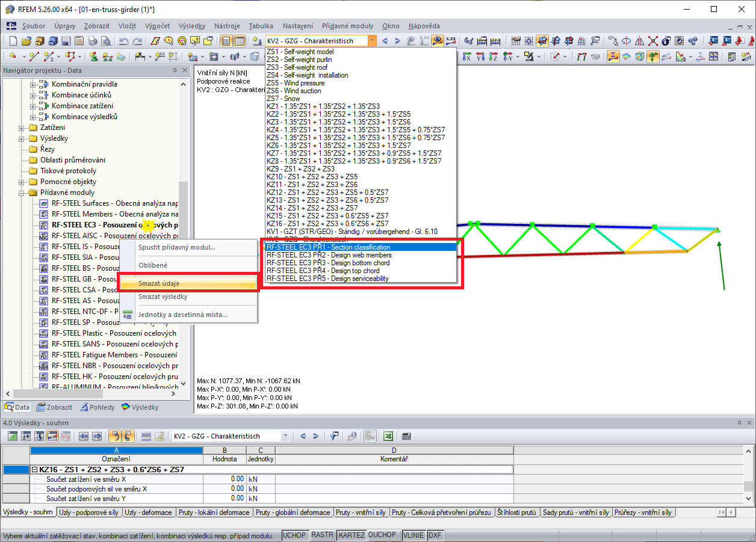The height and width of the screenshot is (542, 756).
Task: Select RF-STEEL Surfaces module in tree
Action: click(x=114, y=203)
